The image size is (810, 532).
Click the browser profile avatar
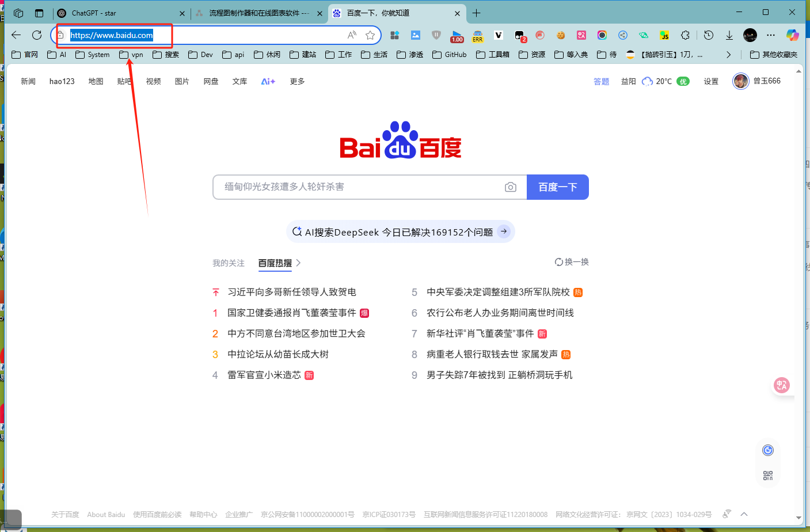click(750, 35)
